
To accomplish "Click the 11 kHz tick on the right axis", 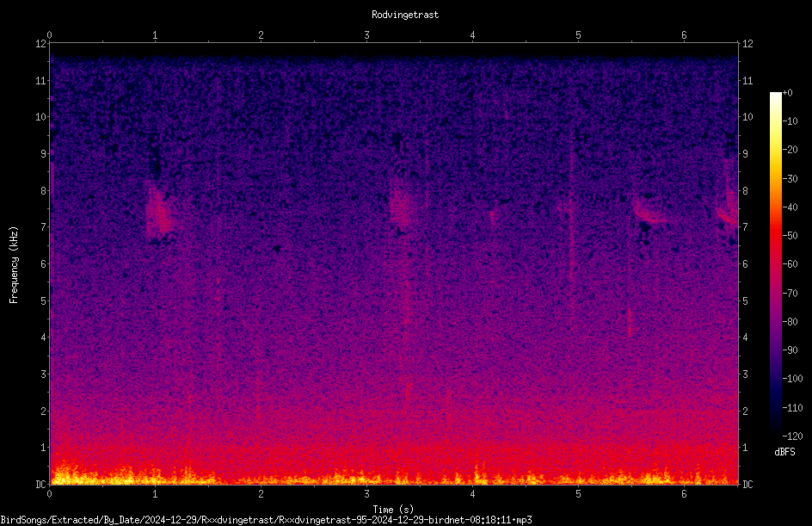I will pyautogui.click(x=747, y=80).
